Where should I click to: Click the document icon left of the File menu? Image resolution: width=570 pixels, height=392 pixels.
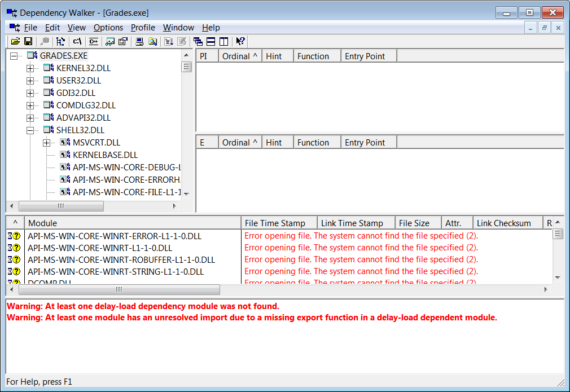15,28
